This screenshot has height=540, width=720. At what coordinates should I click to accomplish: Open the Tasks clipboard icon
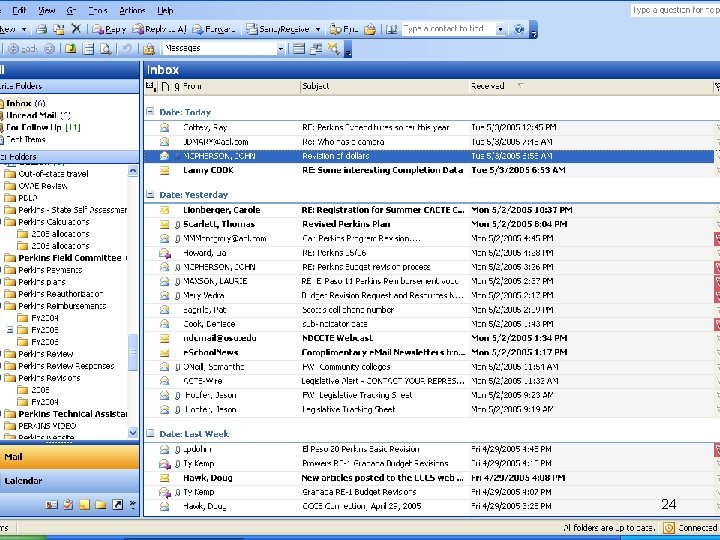tap(68, 505)
